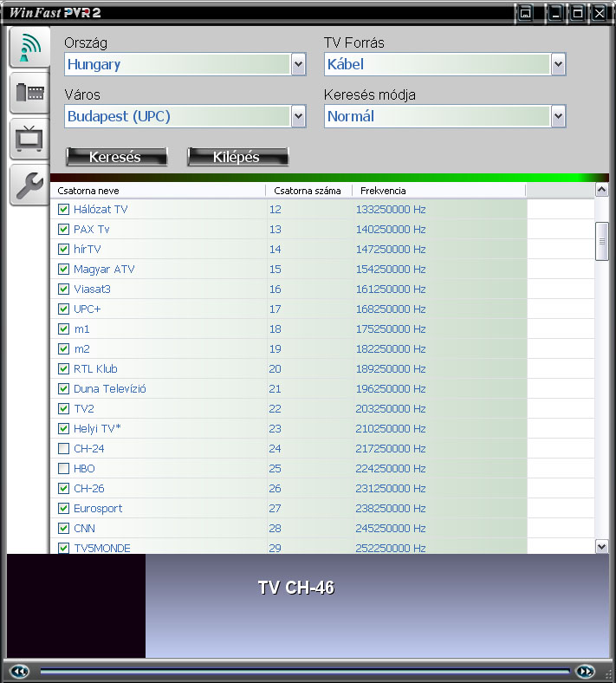Select the m2 channel name

tap(81, 349)
